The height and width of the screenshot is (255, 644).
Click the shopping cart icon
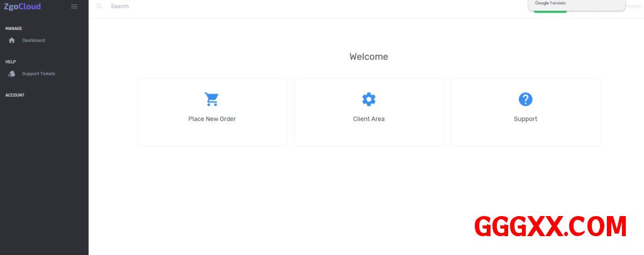(211, 99)
